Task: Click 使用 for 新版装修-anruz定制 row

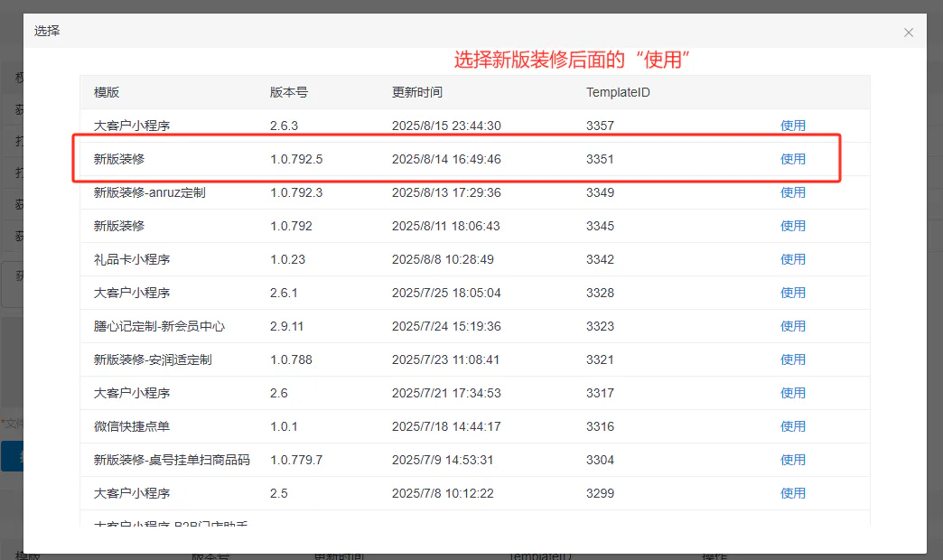Action: pyautogui.click(x=793, y=192)
